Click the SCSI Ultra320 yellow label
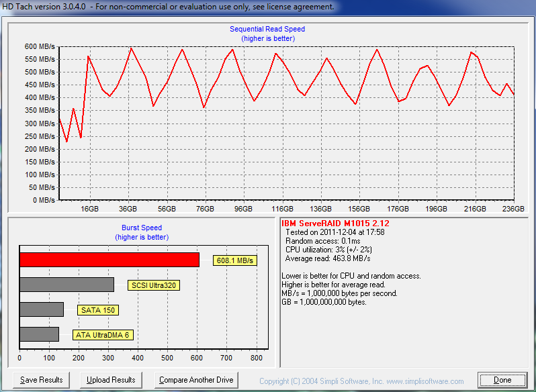 click(x=154, y=285)
